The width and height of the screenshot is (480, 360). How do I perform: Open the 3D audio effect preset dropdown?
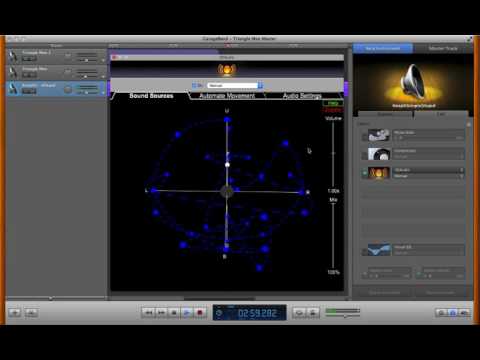point(429,176)
